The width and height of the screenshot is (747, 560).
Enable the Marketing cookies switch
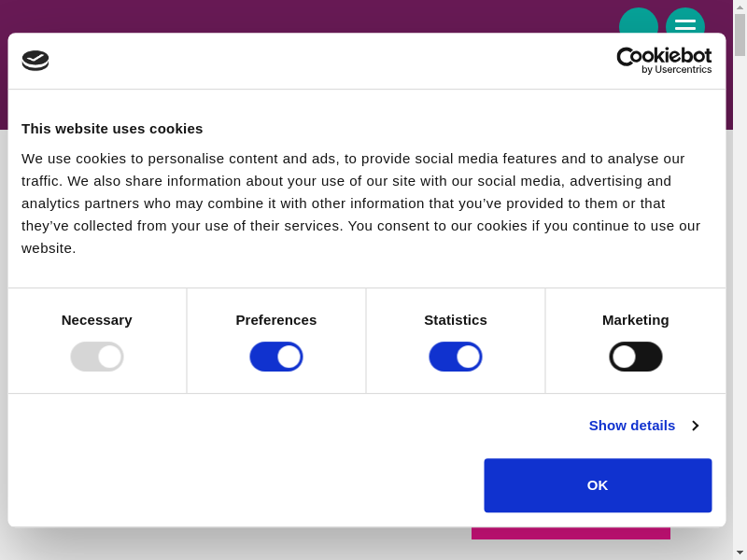tap(636, 357)
